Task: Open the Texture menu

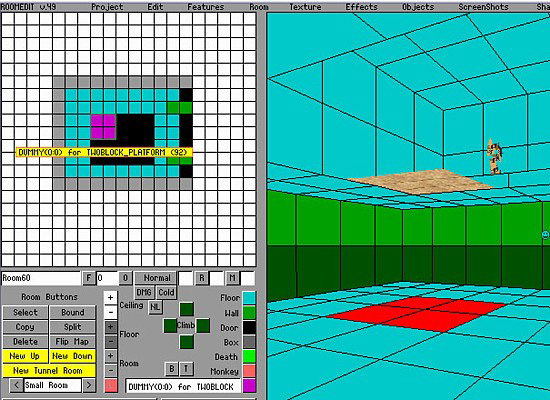Action: pos(305,7)
